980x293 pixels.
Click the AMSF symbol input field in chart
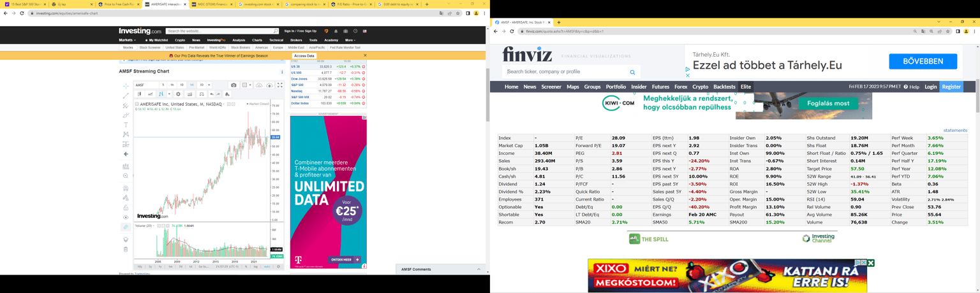pyautogui.click(x=146, y=85)
